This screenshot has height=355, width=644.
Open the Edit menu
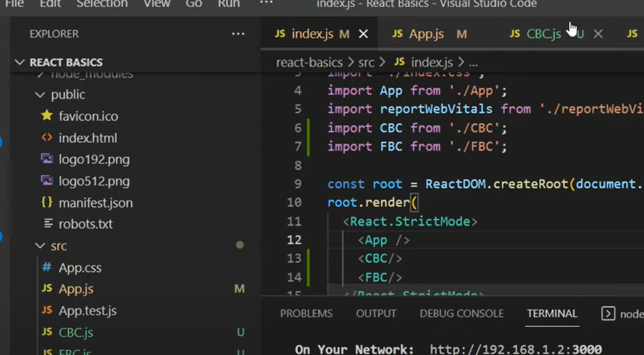pyautogui.click(x=50, y=4)
